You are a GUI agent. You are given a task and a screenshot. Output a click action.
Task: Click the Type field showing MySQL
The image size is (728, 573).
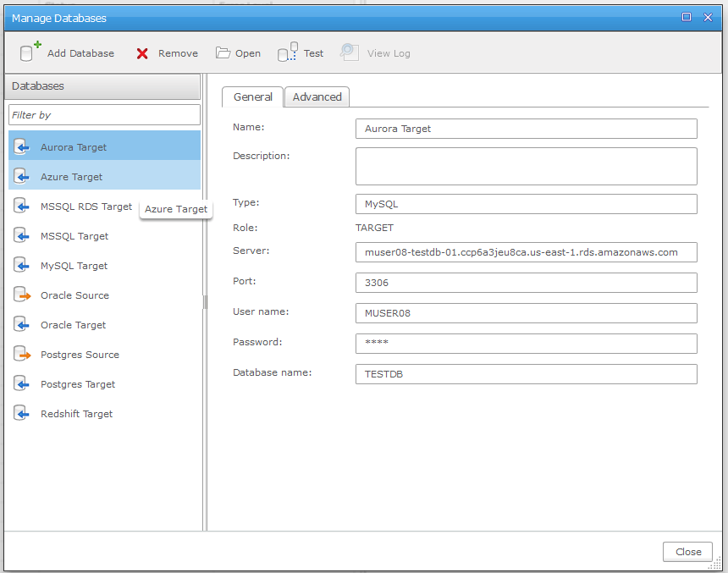click(x=526, y=204)
